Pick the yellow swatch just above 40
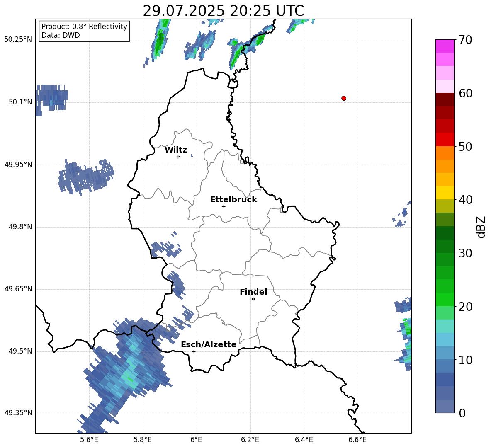 [x=445, y=193]
